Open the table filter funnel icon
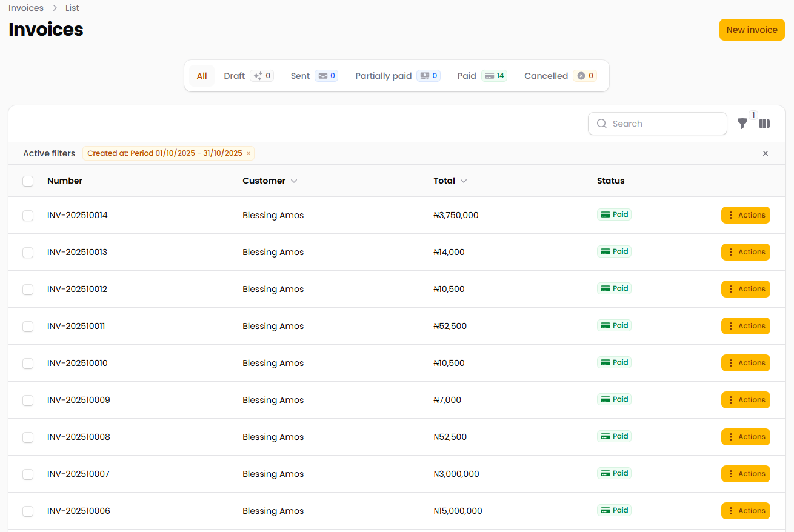This screenshot has width=794, height=532. point(742,124)
